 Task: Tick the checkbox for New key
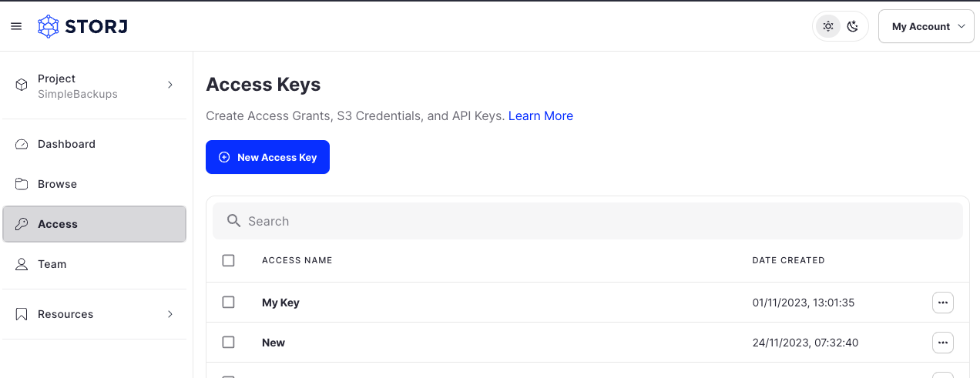[228, 343]
